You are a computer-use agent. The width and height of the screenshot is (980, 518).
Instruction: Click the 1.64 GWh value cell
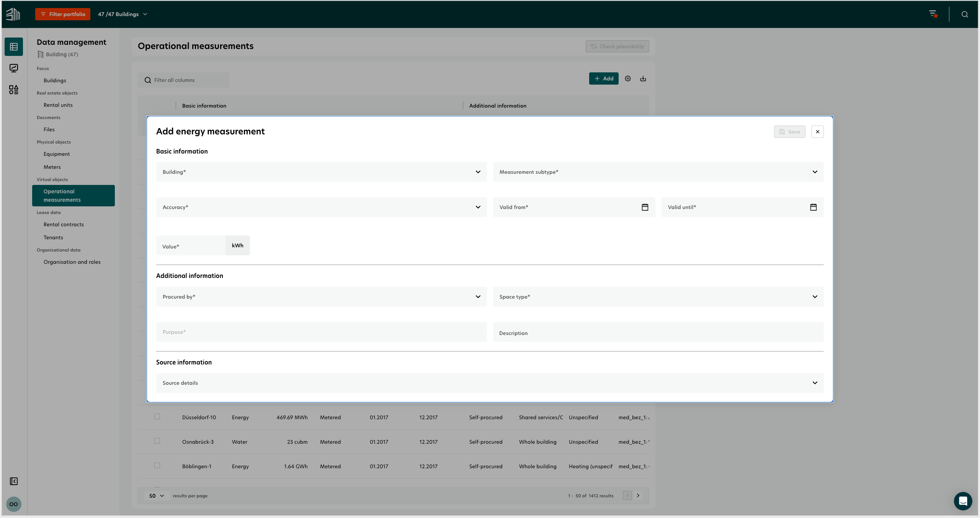296,466
